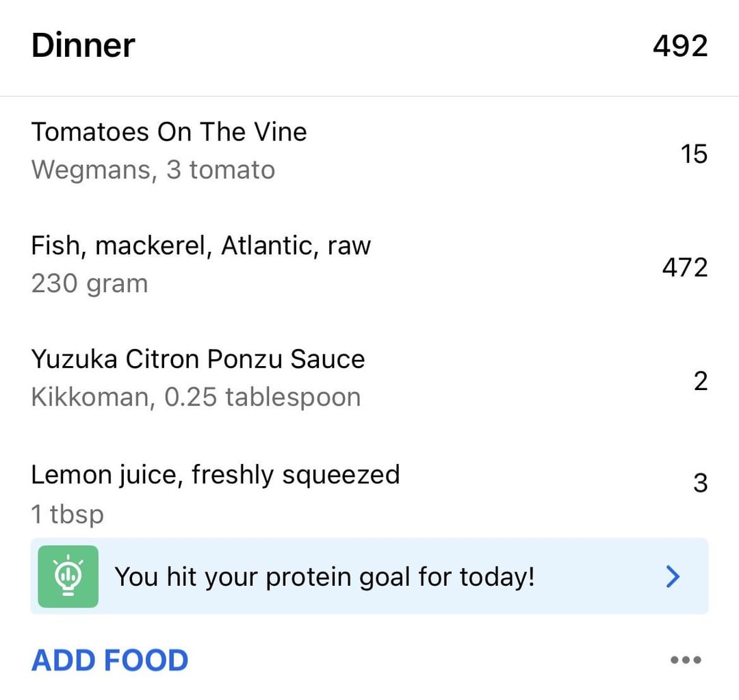The width and height of the screenshot is (739, 700).
Task: Edit the 1 tbsp serving size
Action: click(67, 513)
